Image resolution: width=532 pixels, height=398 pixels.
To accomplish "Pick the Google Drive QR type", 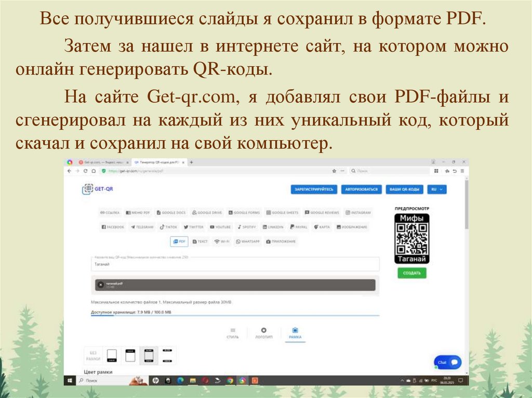I will click(207, 213).
